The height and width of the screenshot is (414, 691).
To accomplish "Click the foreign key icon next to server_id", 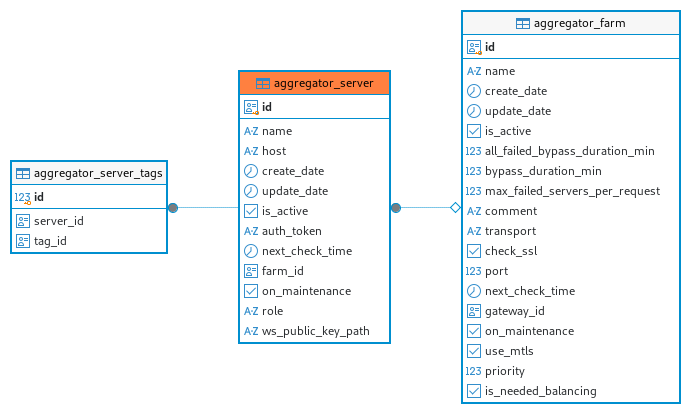I will point(23,221).
